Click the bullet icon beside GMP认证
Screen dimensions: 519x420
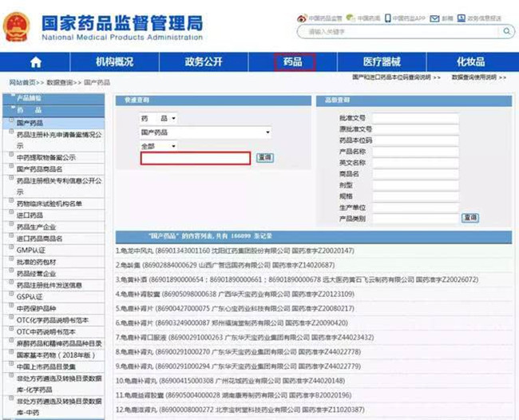(x=11, y=248)
